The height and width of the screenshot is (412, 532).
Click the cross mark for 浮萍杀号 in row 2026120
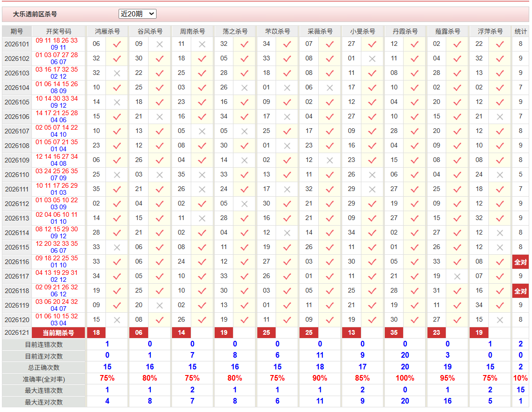pyautogui.click(x=500, y=320)
